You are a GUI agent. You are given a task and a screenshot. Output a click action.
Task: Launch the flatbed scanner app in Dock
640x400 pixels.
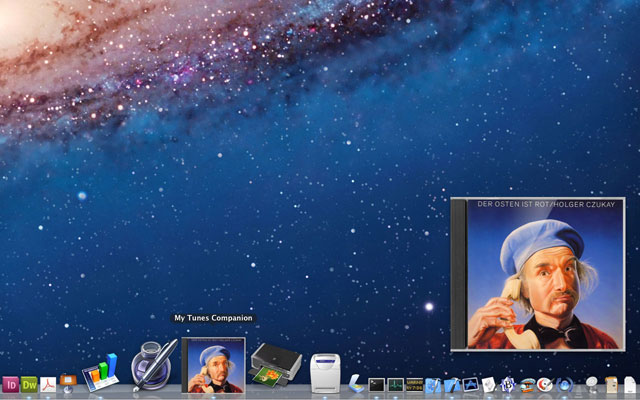(356, 384)
